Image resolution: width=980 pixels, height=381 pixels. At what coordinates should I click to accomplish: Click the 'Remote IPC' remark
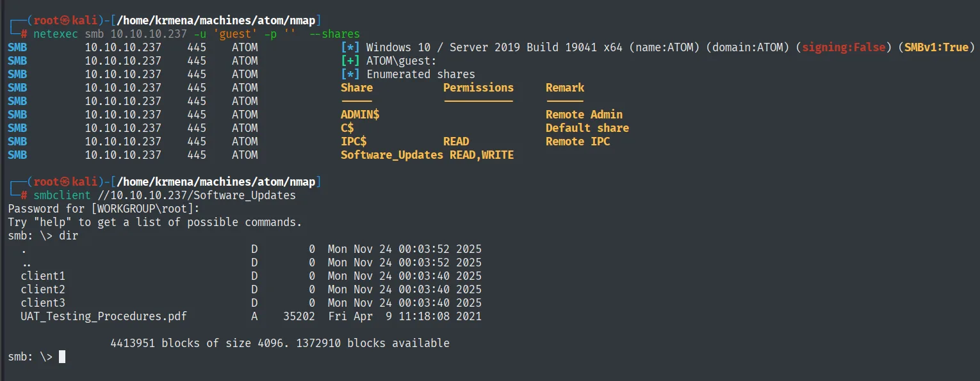pos(578,142)
